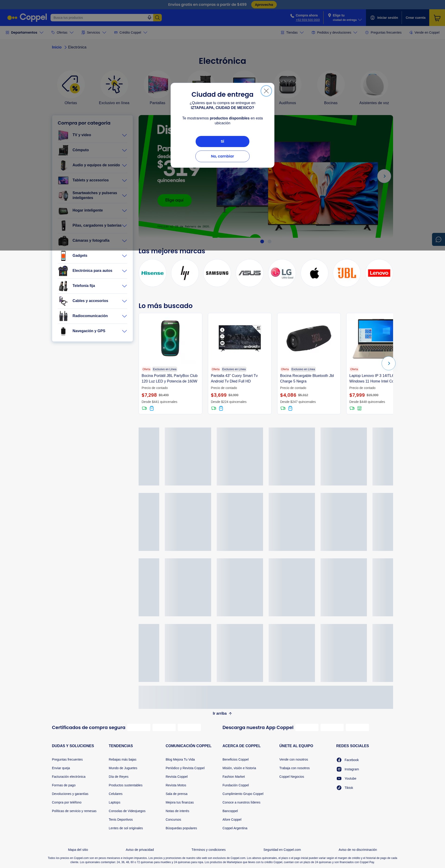
Task: Select the first banner carousel dot
Action: [262, 241]
